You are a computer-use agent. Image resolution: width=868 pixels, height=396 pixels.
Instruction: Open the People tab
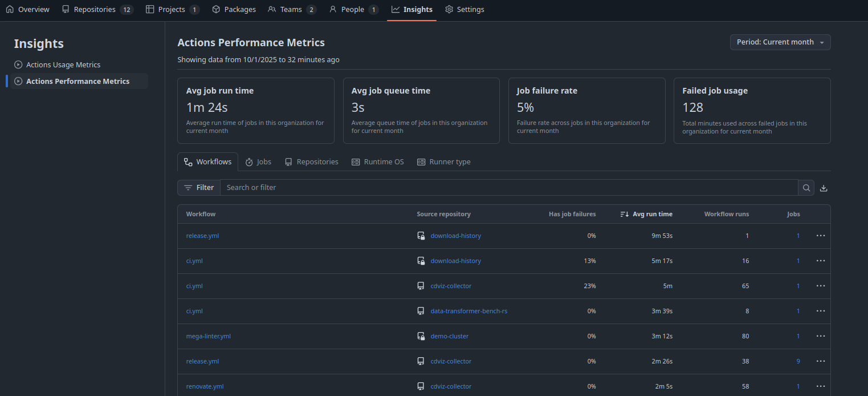353,10
